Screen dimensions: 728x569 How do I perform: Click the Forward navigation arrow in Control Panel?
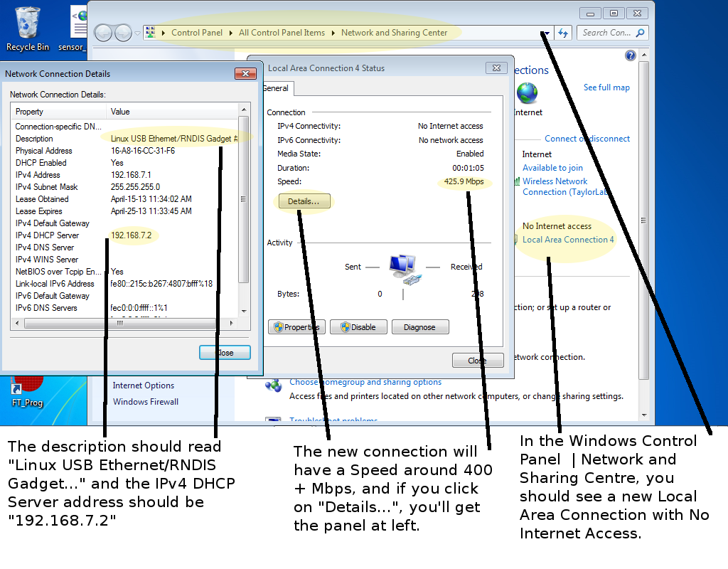(123, 33)
